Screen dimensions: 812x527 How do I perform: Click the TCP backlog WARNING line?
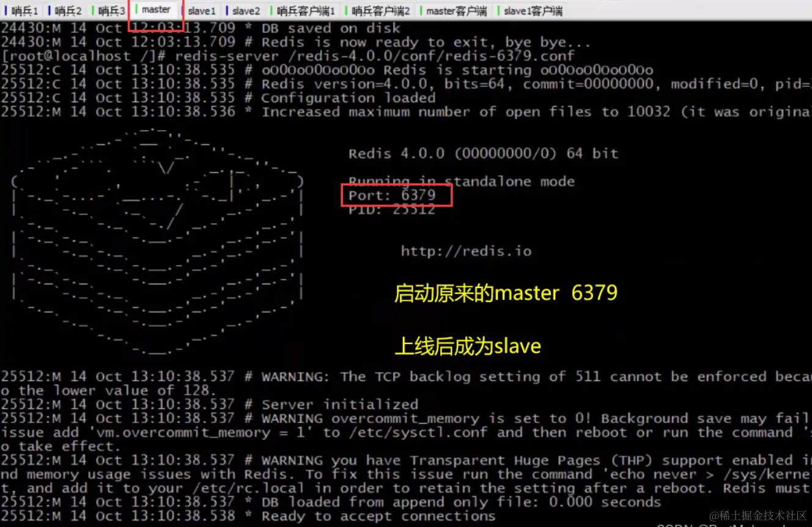406,377
